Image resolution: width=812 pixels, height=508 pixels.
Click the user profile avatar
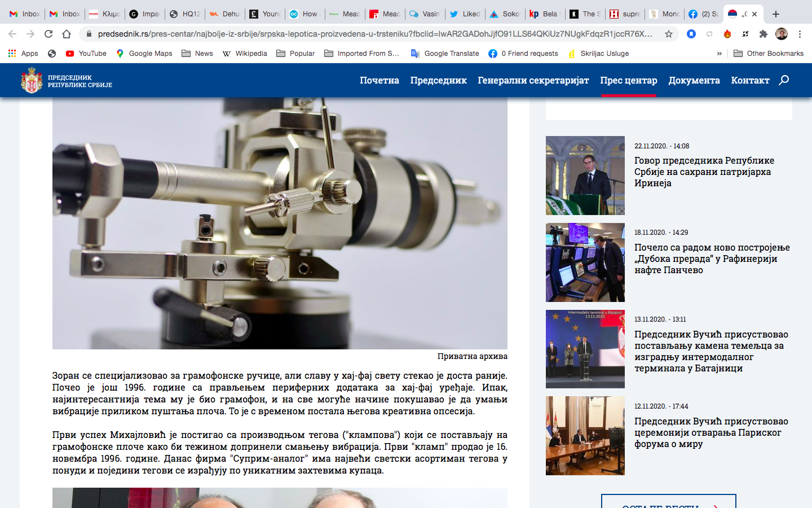[782, 34]
